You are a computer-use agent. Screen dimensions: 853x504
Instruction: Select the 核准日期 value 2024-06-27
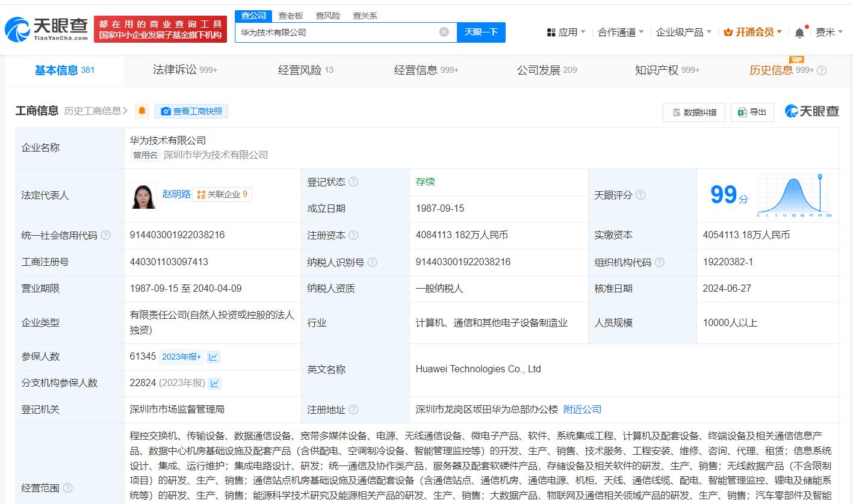point(727,289)
